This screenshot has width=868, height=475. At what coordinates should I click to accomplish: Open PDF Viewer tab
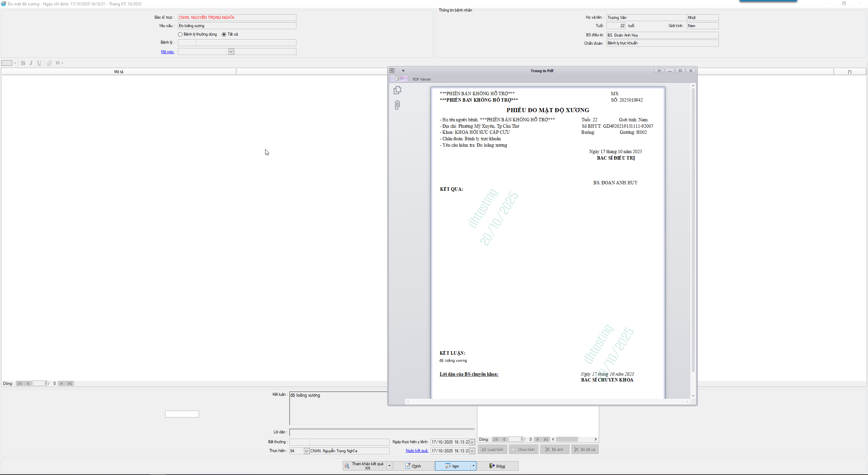pyautogui.click(x=421, y=79)
